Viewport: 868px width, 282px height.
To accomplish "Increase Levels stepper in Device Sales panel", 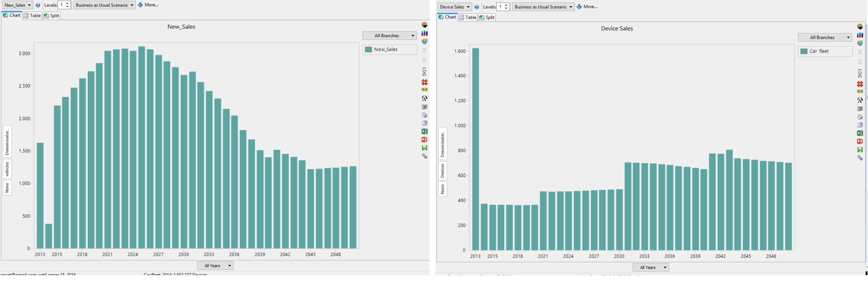I will (x=506, y=5).
